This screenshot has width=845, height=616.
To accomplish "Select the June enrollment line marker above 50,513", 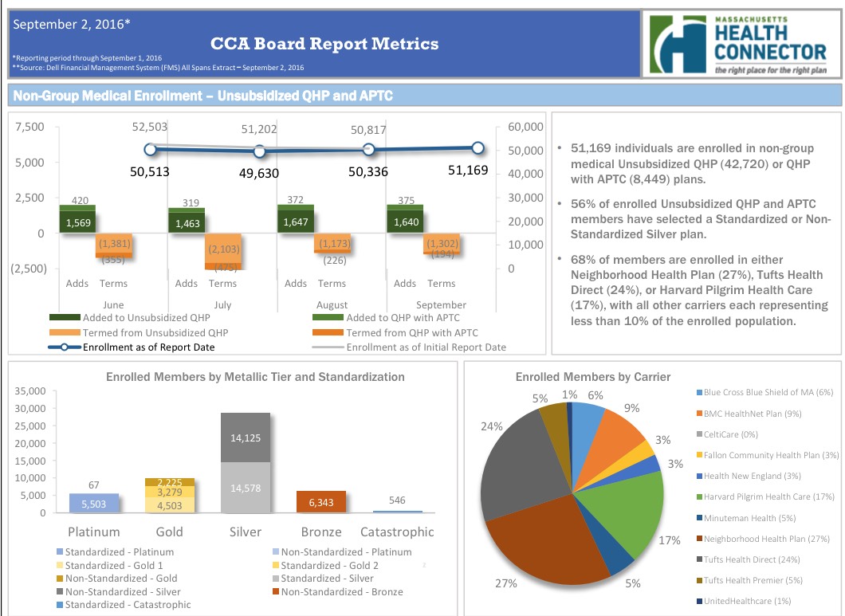I will coord(149,149).
